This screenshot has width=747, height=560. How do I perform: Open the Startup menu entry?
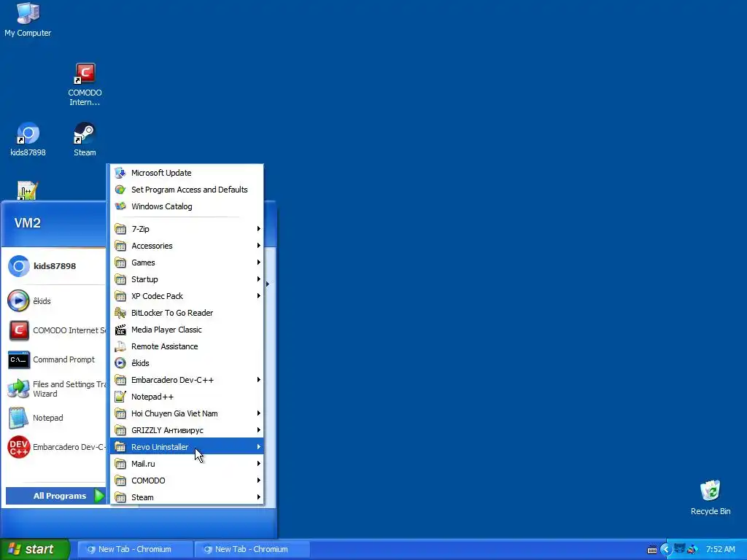click(187, 279)
